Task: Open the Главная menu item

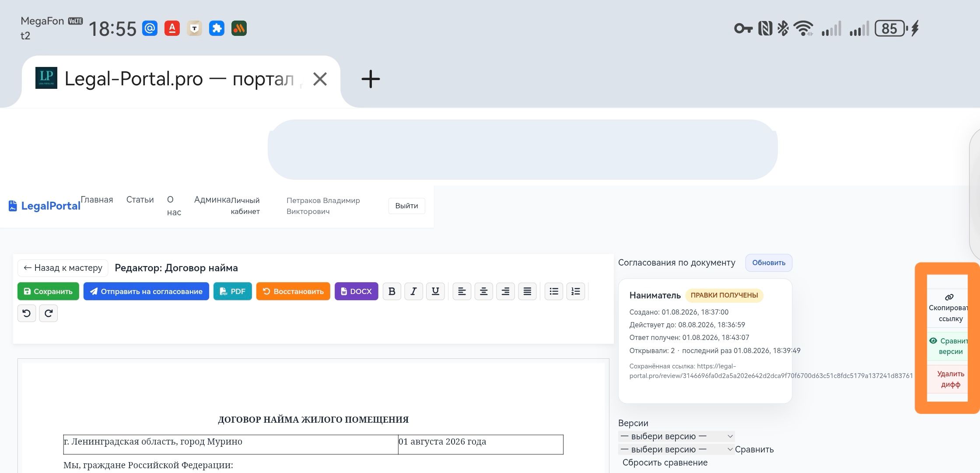Action: 97,200
